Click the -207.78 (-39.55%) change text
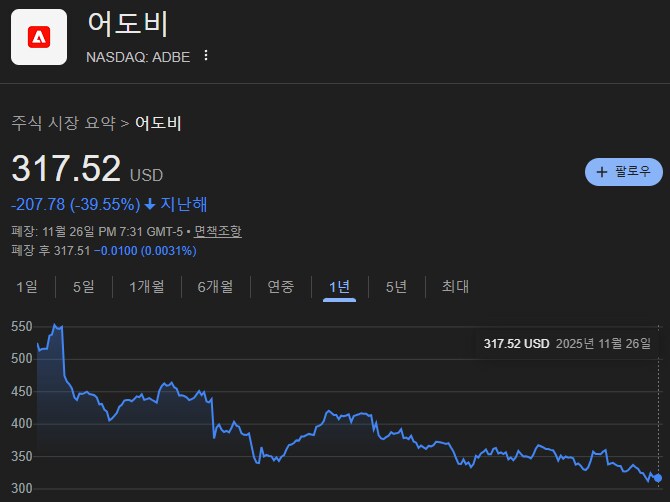This screenshot has width=670, height=502. [x=76, y=204]
